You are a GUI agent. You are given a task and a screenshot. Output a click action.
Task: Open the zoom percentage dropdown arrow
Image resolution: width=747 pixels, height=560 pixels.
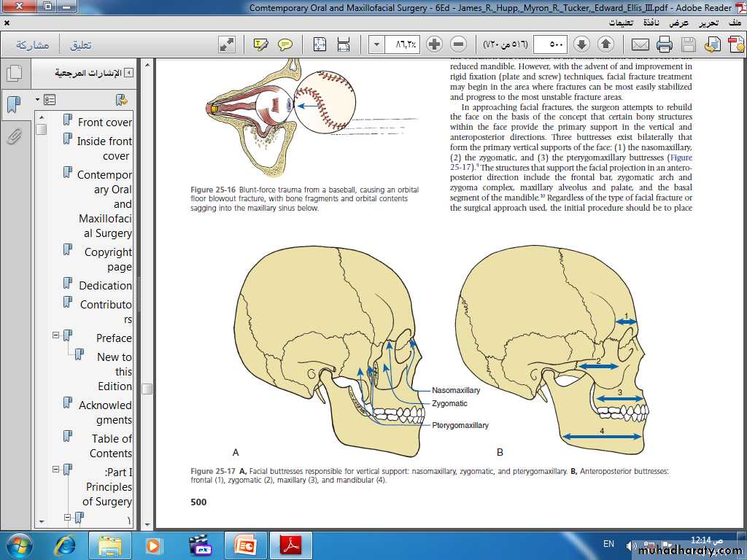[376, 44]
